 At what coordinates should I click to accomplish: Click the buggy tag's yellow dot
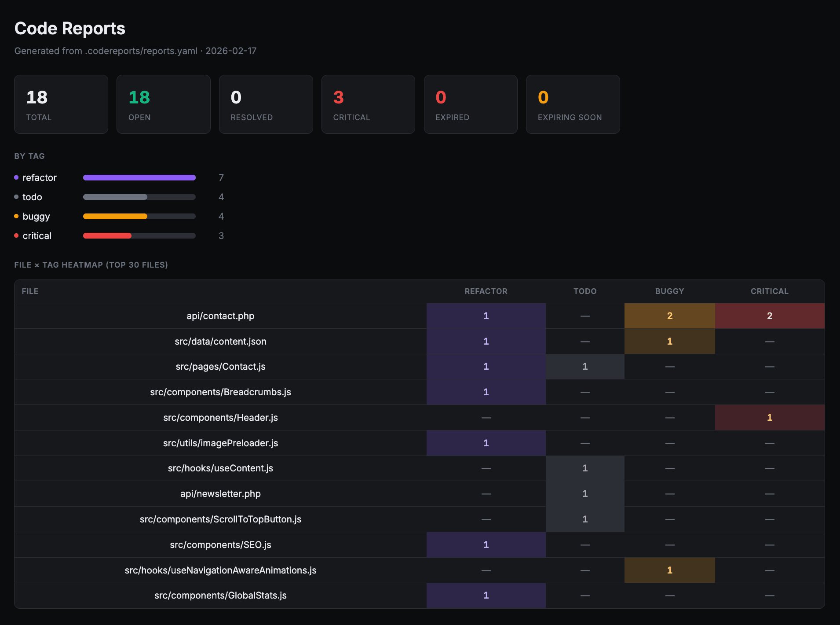pos(16,216)
